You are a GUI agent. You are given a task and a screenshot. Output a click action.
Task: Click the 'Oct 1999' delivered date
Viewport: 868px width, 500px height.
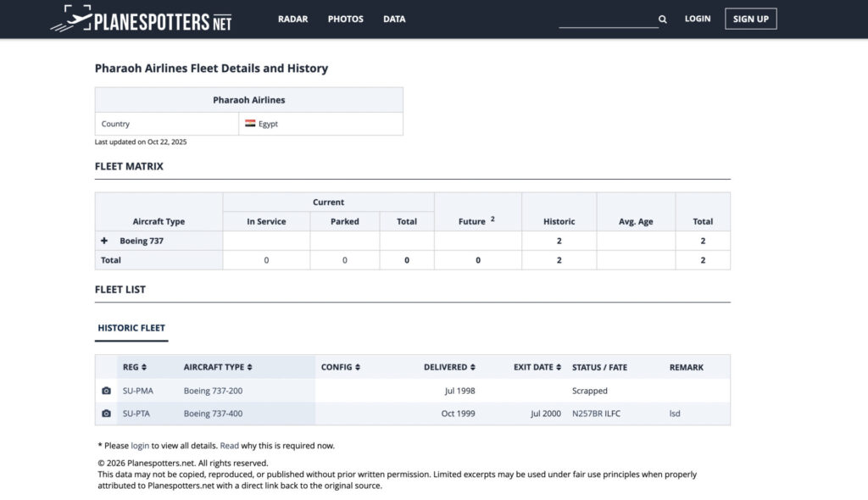(x=458, y=414)
